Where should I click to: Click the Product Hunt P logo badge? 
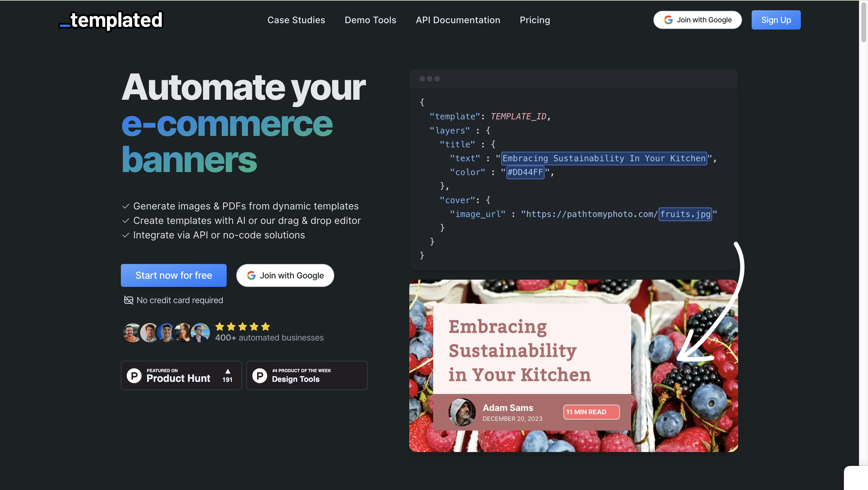point(134,375)
